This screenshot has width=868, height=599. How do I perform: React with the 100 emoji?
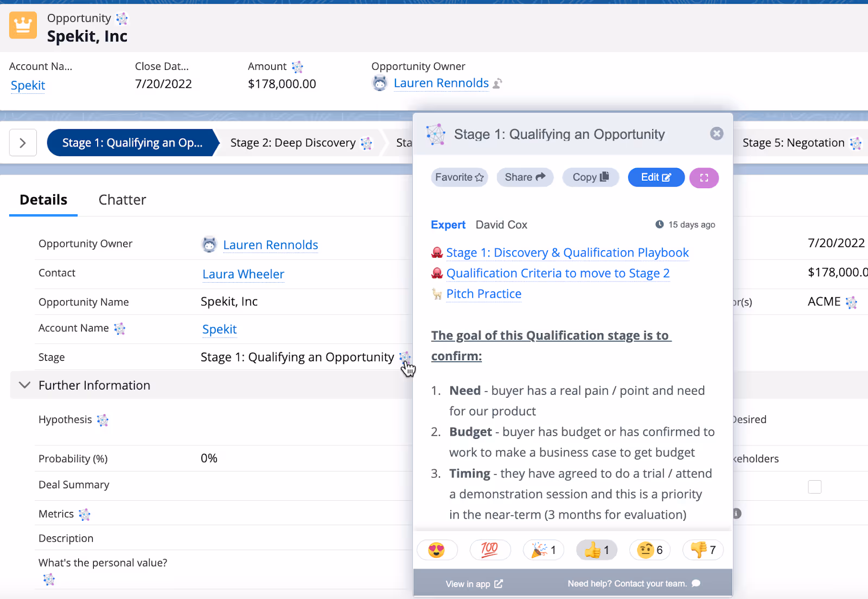(489, 550)
